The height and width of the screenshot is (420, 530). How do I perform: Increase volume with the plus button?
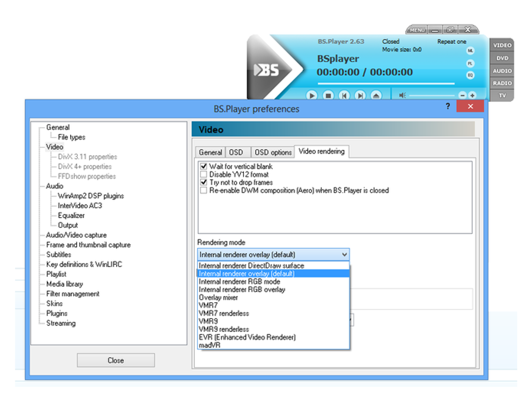point(472,96)
